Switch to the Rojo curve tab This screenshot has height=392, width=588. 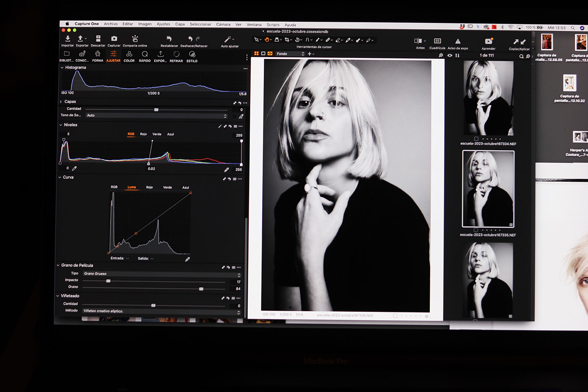[149, 187]
